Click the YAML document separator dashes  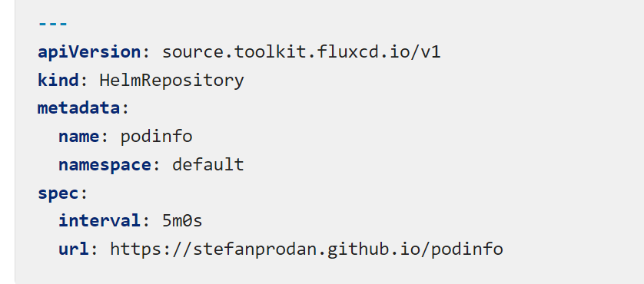(52, 25)
